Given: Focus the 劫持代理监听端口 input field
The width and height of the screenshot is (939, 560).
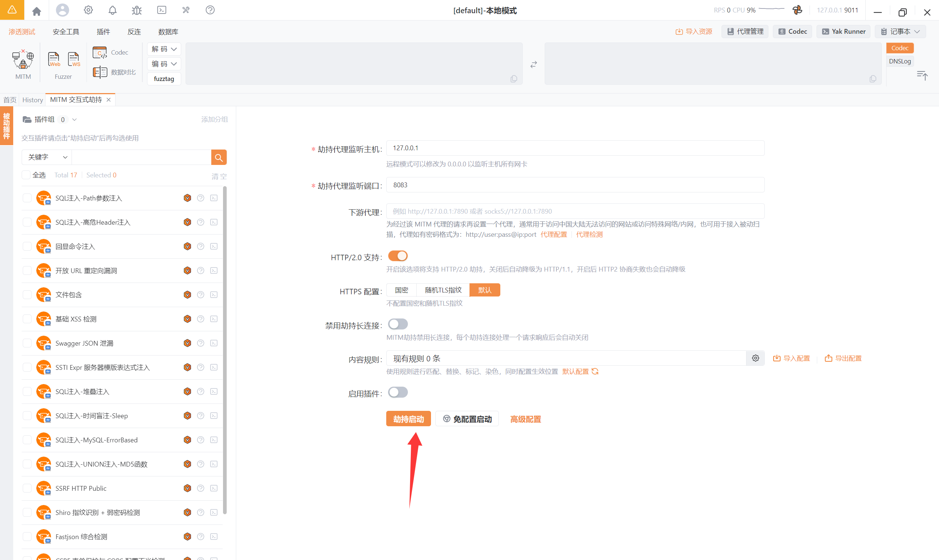Looking at the screenshot, I should 576,185.
